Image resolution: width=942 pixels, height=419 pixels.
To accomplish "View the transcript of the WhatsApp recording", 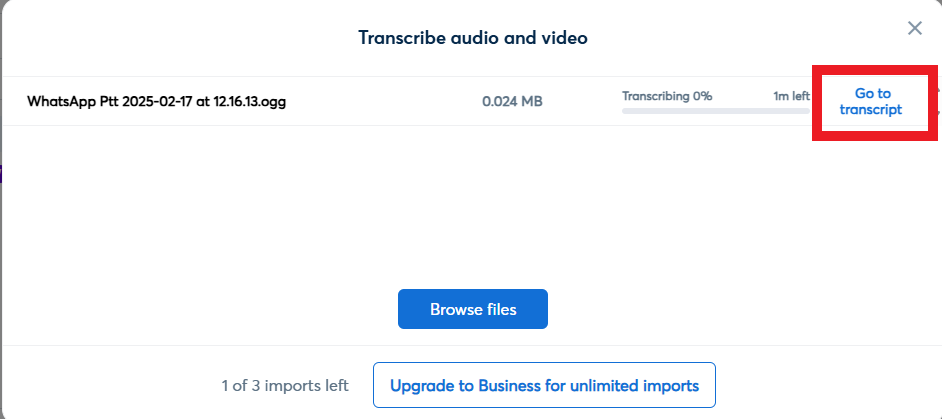I will pos(871,102).
